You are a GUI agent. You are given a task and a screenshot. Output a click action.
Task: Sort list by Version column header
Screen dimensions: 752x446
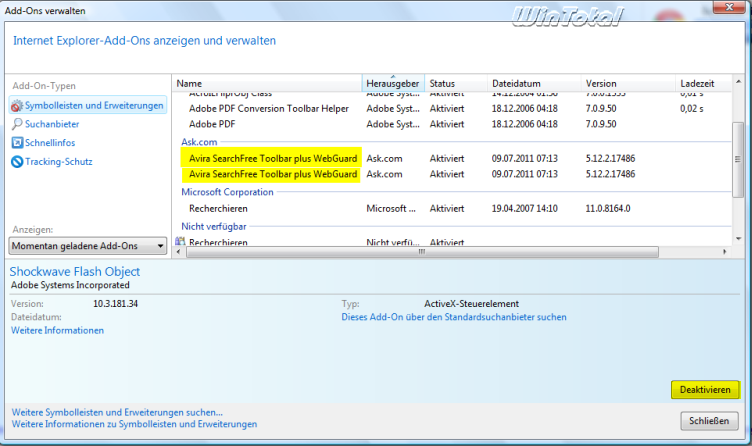pos(628,83)
